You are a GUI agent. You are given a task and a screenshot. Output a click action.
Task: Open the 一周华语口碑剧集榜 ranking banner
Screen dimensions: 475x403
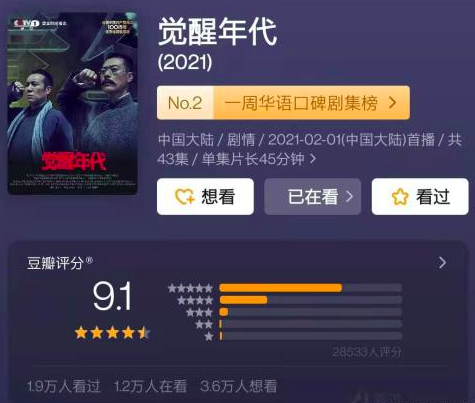point(283,103)
